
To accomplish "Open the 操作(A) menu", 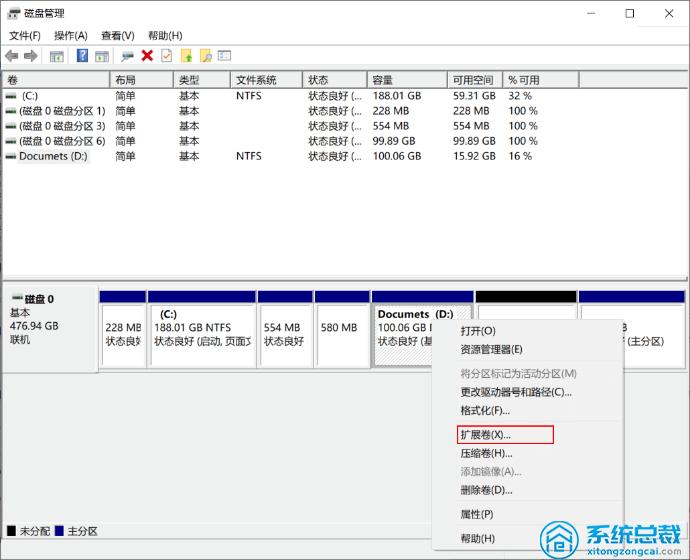I will point(70,36).
